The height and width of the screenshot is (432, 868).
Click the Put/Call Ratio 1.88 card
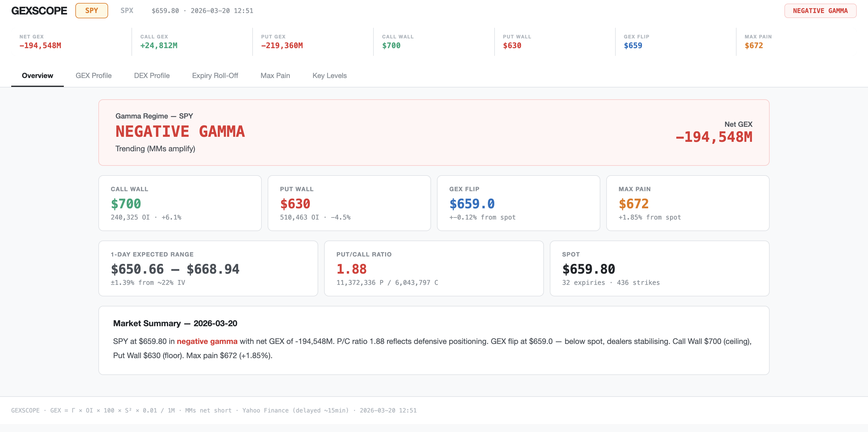coord(433,268)
